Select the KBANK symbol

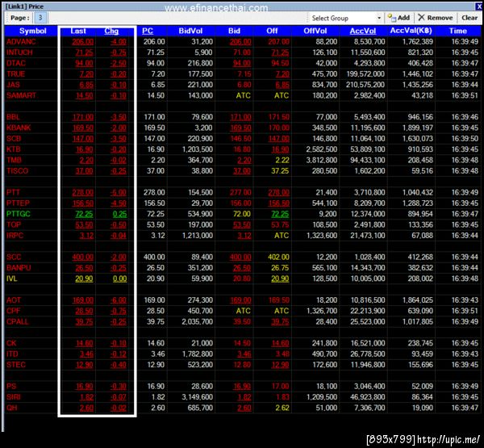[19, 128]
